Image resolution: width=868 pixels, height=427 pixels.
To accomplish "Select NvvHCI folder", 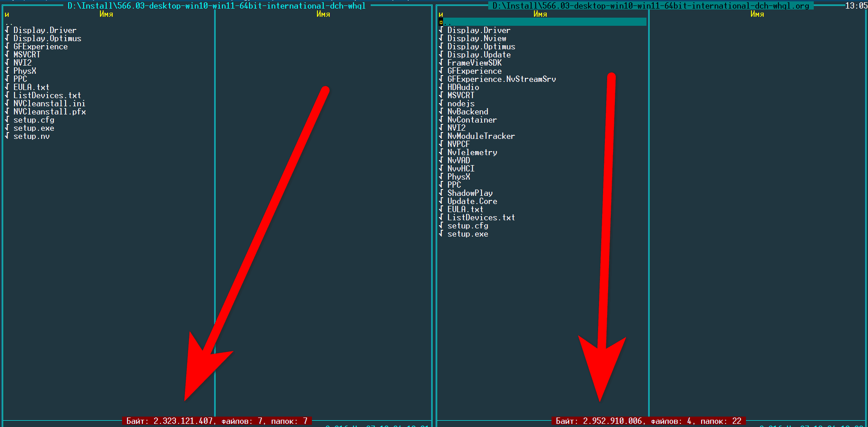I will [461, 169].
